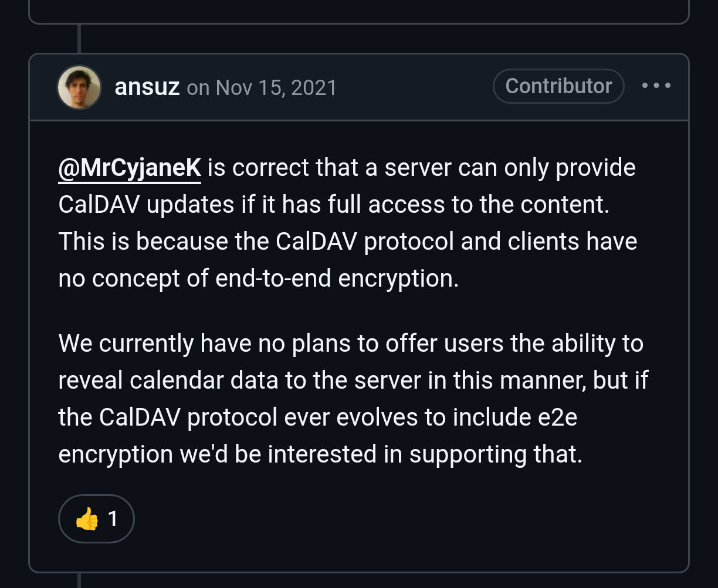The width and height of the screenshot is (718, 588).
Task: Click the word 'on' before the date
Action: pyautogui.click(x=198, y=88)
